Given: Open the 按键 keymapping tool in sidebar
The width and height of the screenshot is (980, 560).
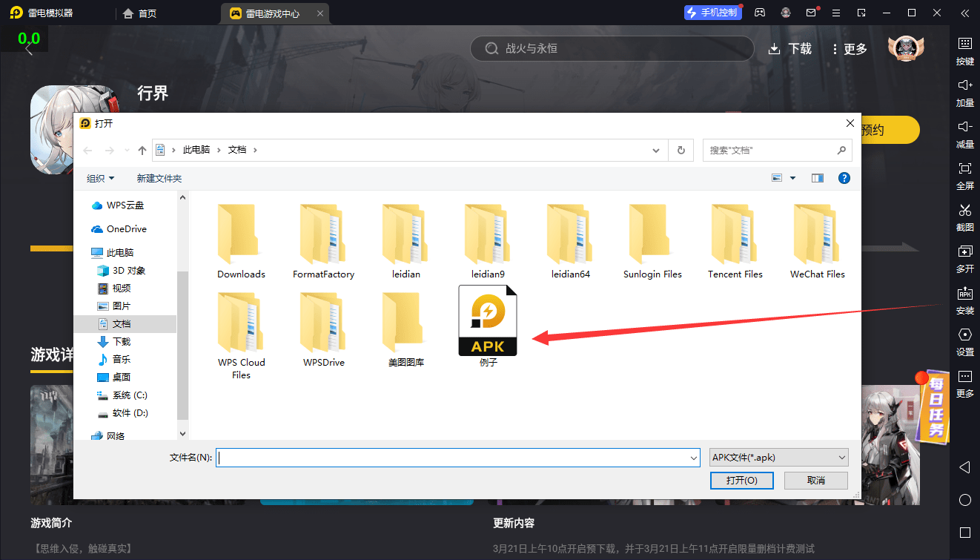Looking at the screenshot, I should (964, 50).
